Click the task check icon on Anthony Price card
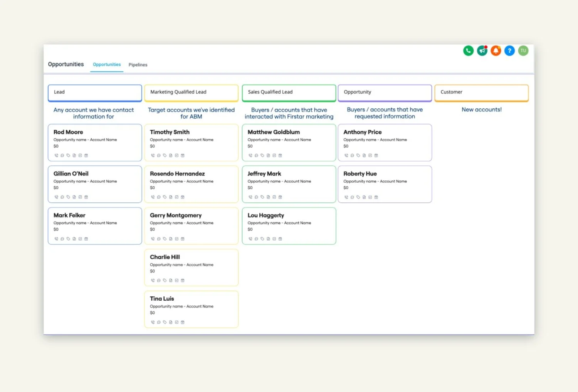This screenshot has width=578, height=392. pyautogui.click(x=370, y=155)
